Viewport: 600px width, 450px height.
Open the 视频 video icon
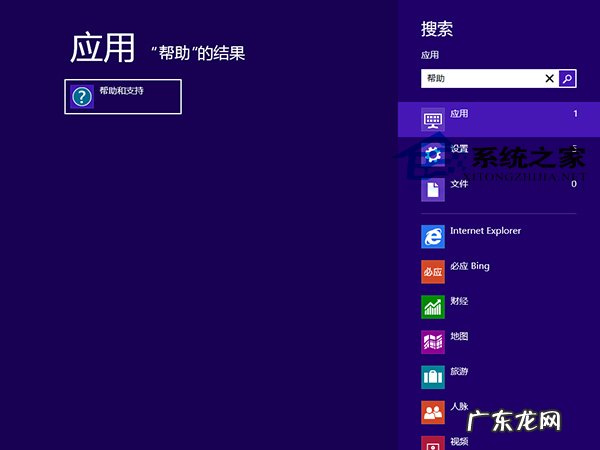(433, 443)
